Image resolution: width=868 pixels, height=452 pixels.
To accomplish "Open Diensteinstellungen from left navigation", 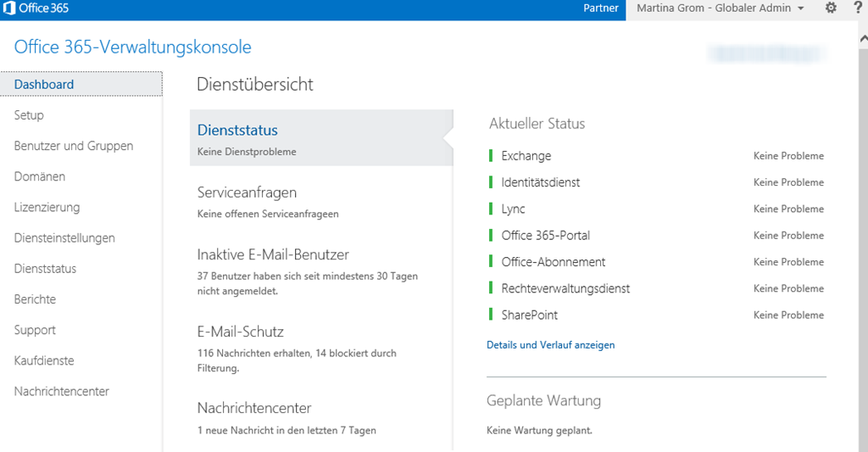I will pyautogui.click(x=64, y=238).
